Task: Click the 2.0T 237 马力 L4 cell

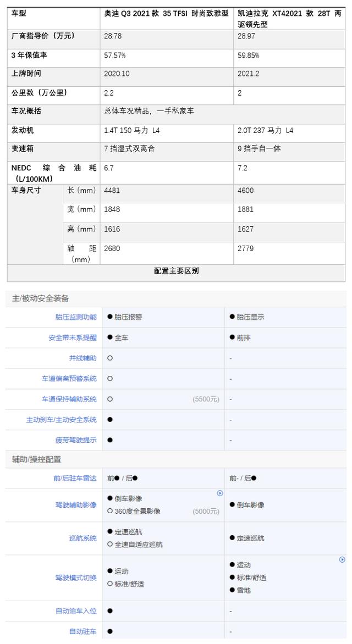Action: click(289, 133)
